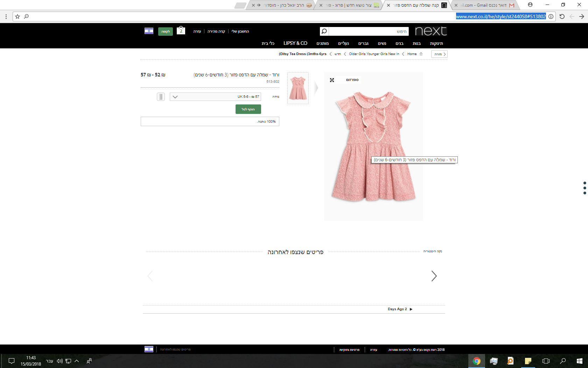The height and width of the screenshot is (368, 588).
Task: Show previous recently viewed items arrow
Action: point(150,276)
